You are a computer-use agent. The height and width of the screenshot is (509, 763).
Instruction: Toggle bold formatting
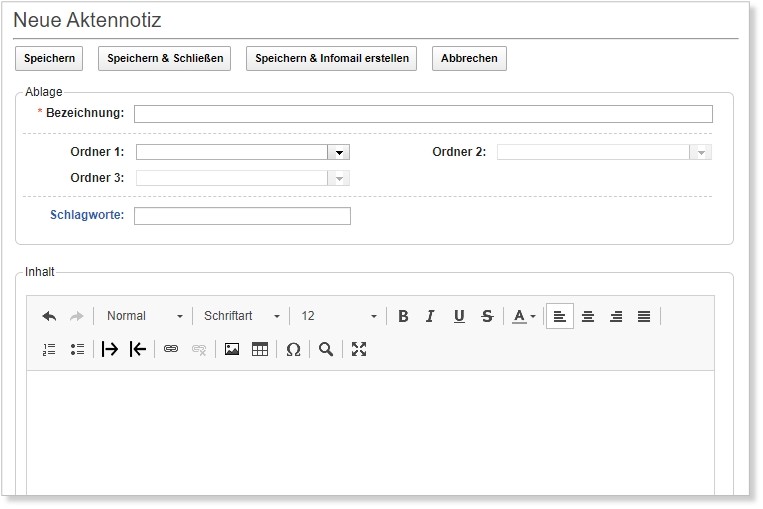[x=403, y=316]
